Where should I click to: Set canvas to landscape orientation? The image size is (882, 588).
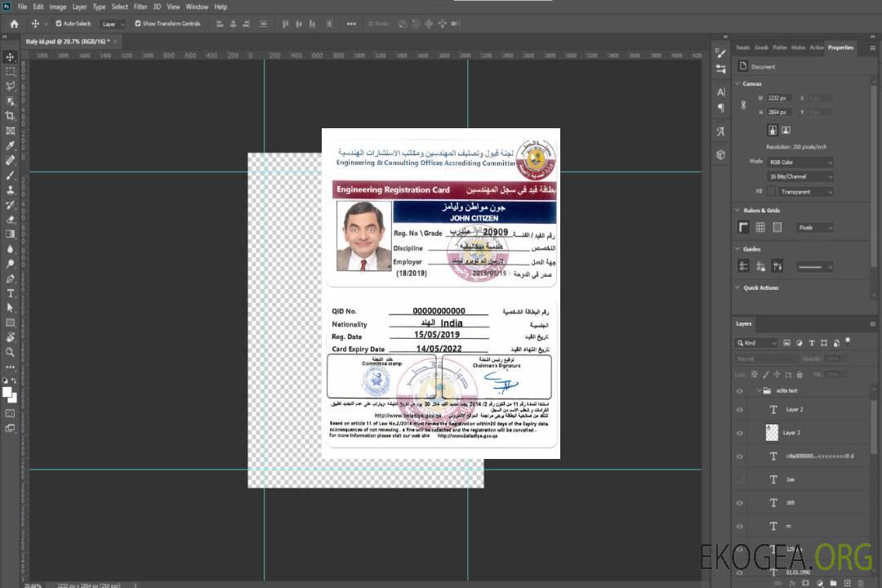786,130
